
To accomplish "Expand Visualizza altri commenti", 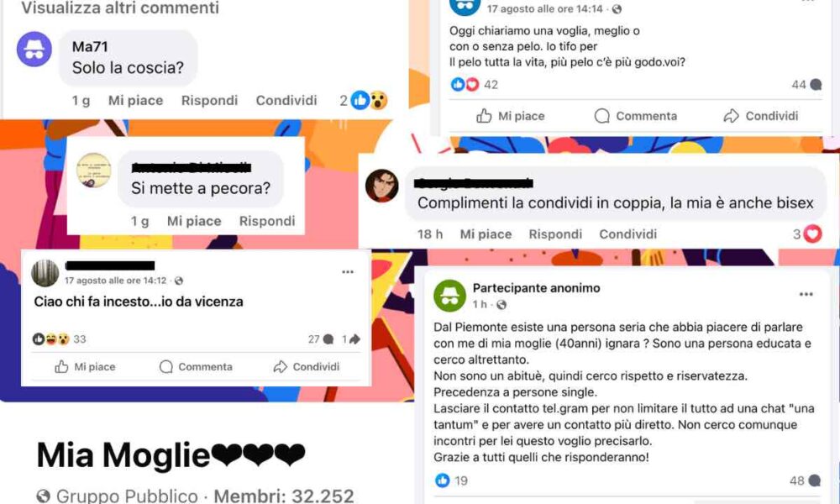I will click(120, 8).
